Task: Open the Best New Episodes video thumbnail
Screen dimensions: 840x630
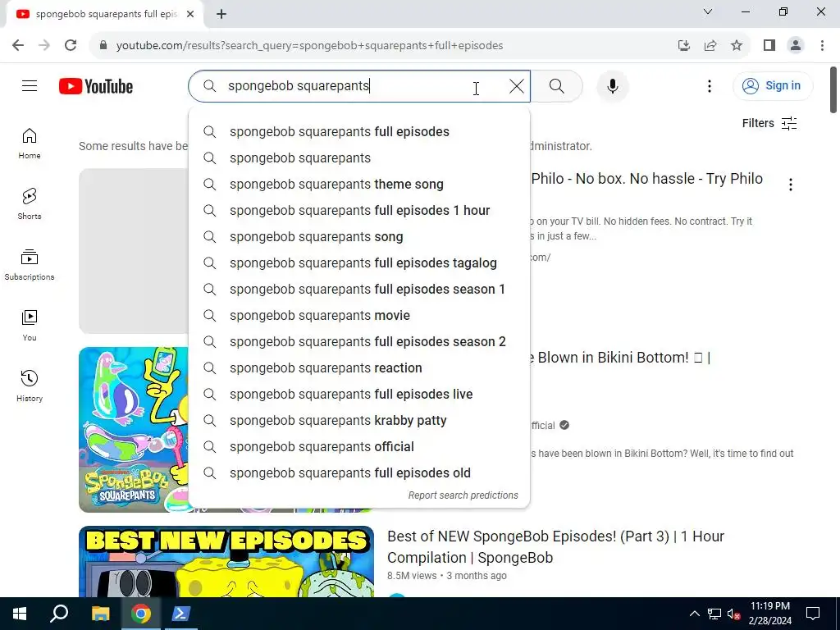Action: tap(226, 561)
